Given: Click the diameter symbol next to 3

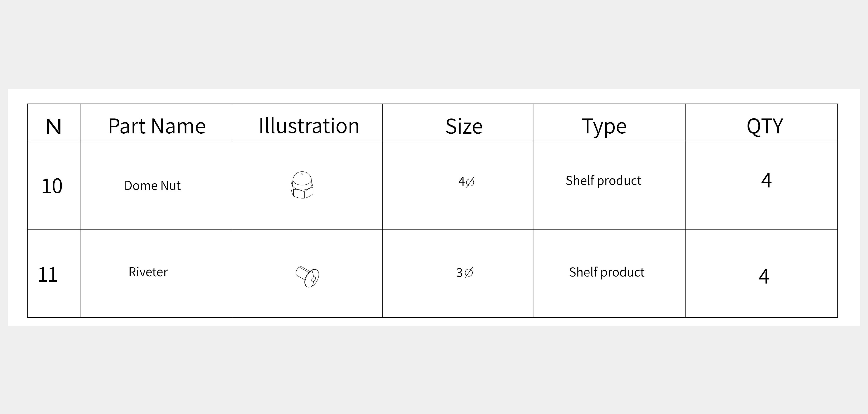Looking at the screenshot, I should point(469,272).
